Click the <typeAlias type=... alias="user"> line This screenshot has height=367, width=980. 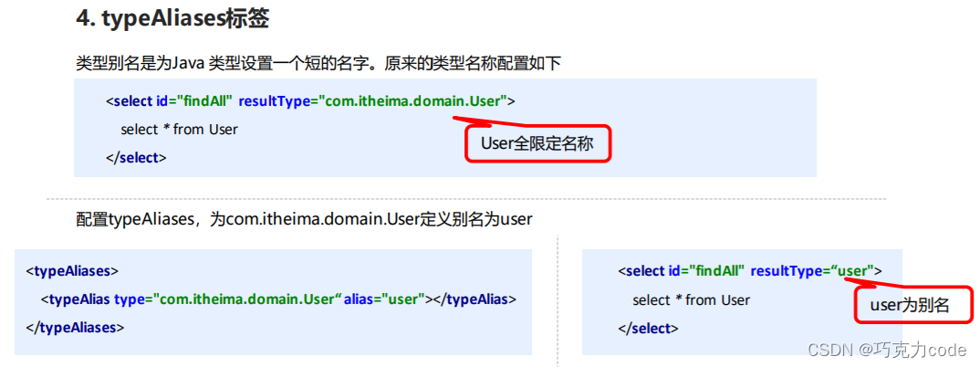[278, 299]
